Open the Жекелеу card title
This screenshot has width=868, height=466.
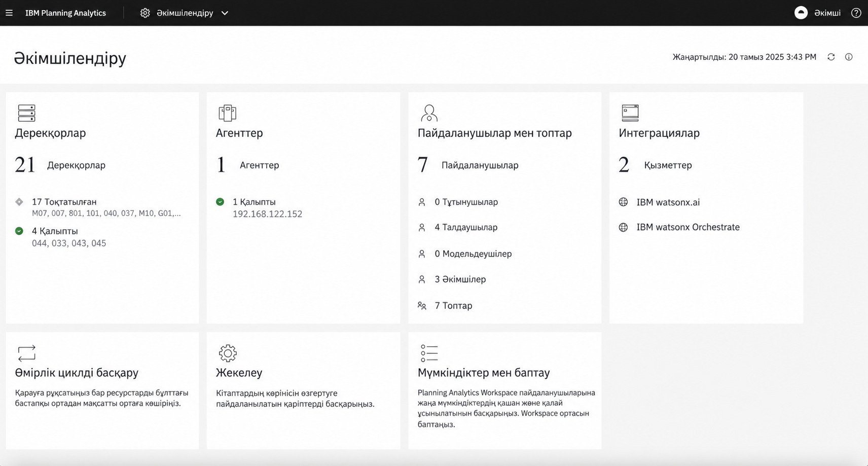click(239, 373)
